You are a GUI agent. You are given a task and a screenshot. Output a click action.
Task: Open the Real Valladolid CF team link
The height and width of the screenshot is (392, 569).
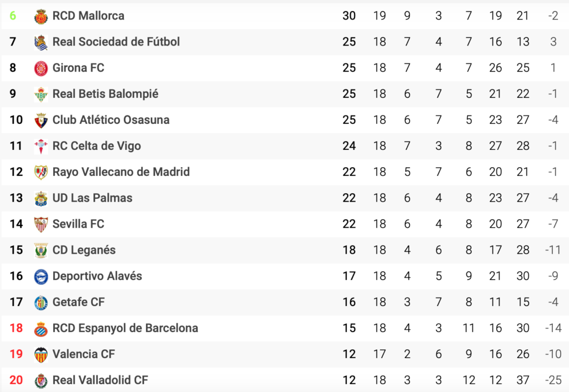click(101, 380)
